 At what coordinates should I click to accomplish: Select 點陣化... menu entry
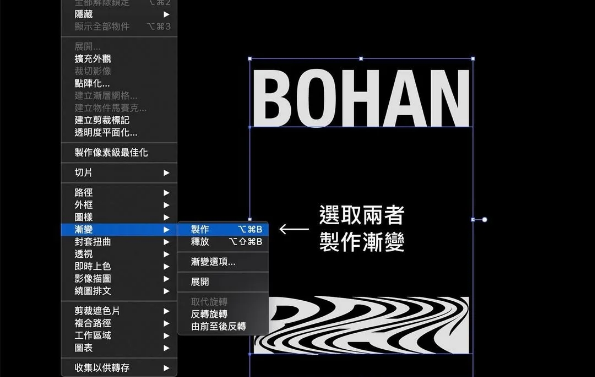pyautogui.click(x=119, y=83)
